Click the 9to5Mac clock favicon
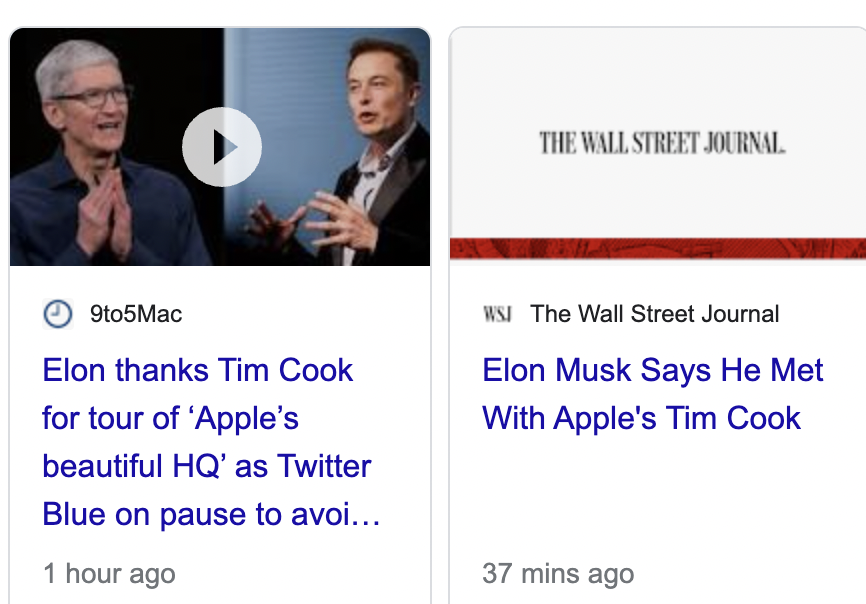This screenshot has height=604, width=866. (58, 314)
